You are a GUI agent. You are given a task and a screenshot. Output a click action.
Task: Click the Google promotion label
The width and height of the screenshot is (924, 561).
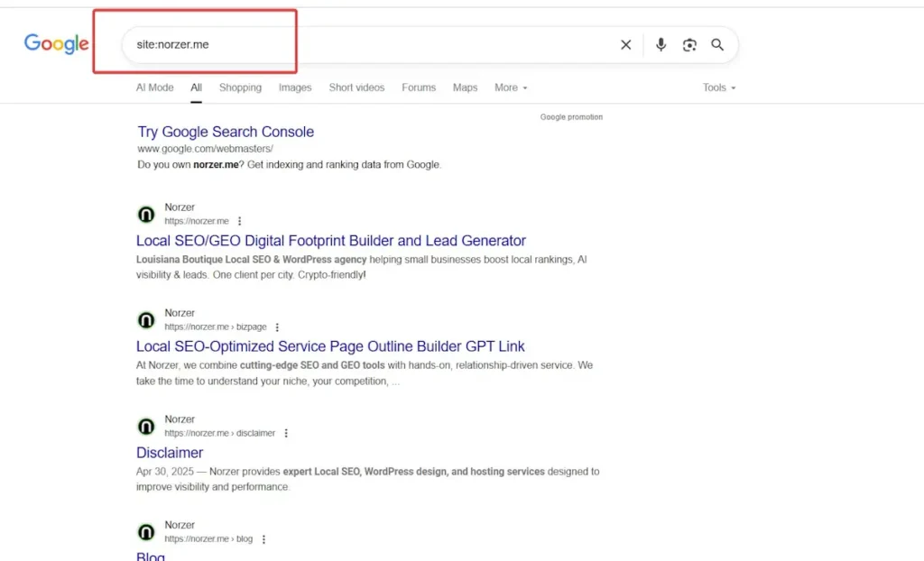tap(571, 117)
